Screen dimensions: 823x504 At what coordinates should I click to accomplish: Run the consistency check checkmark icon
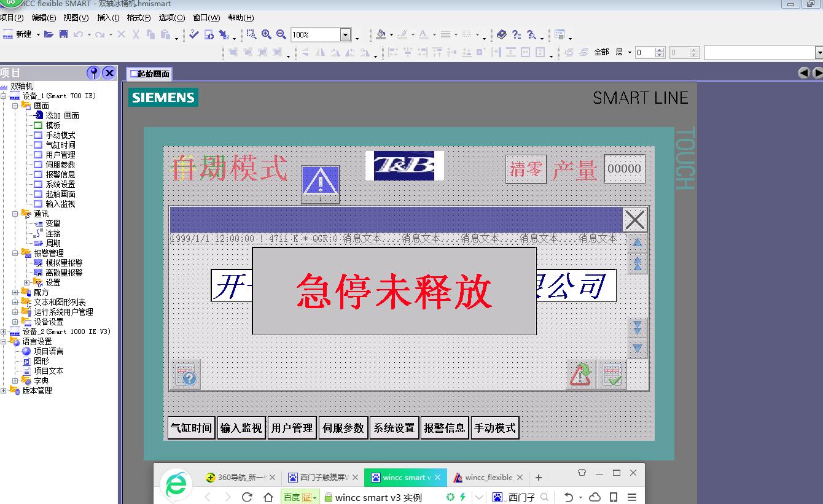[x=194, y=34]
